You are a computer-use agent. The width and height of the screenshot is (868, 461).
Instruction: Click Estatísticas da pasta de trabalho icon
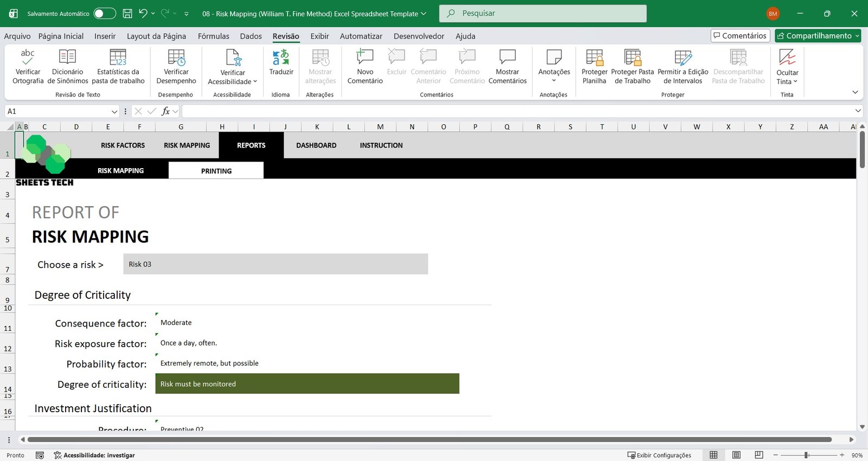point(118,57)
